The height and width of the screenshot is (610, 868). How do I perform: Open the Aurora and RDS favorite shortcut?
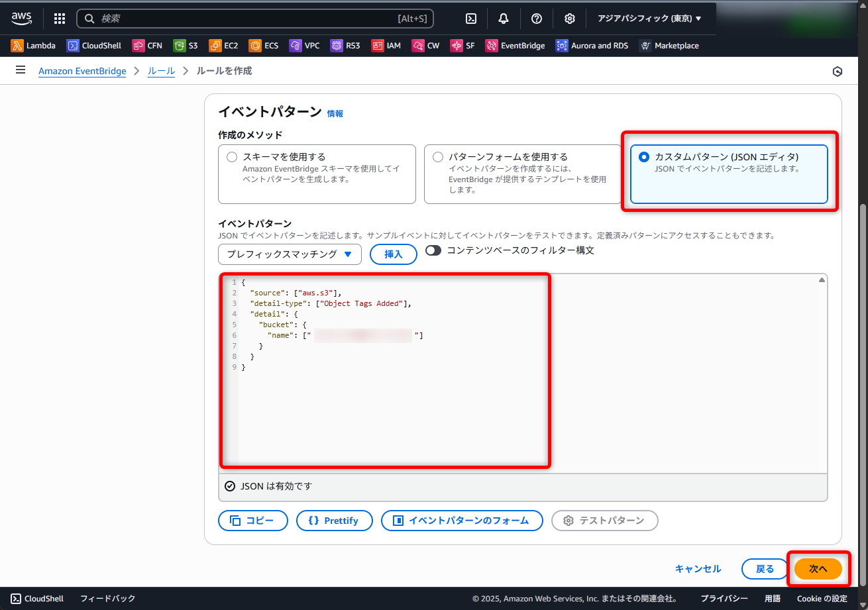pos(592,46)
